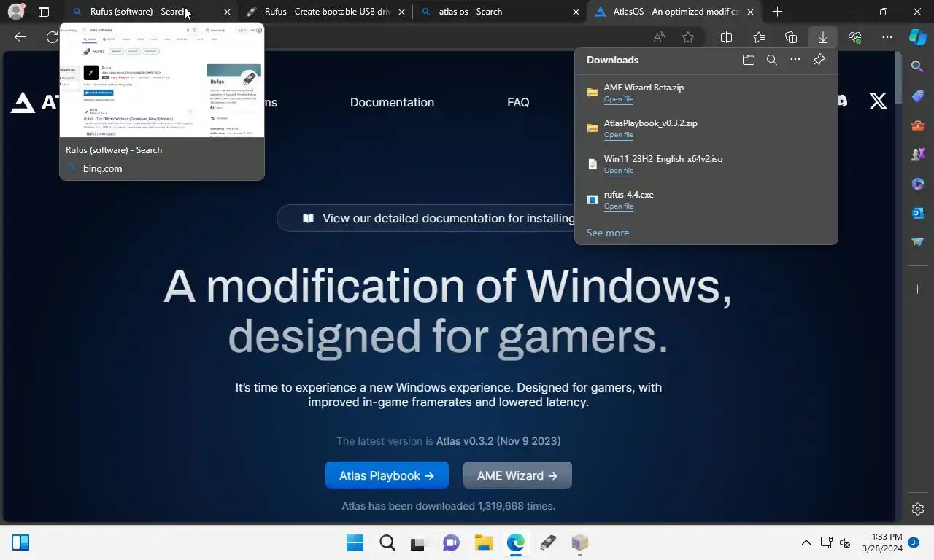This screenshot has width=934, height=560.
Task: Open the tab actions menu icon
Action: [x=44, y=12]
